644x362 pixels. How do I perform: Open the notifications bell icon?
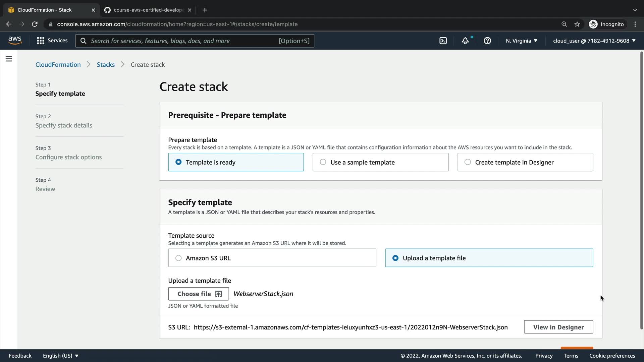click(465, 41)
